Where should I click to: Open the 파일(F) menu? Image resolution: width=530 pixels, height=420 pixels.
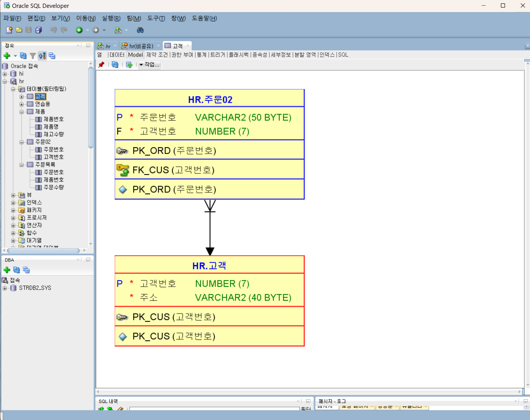click(12, 18)
